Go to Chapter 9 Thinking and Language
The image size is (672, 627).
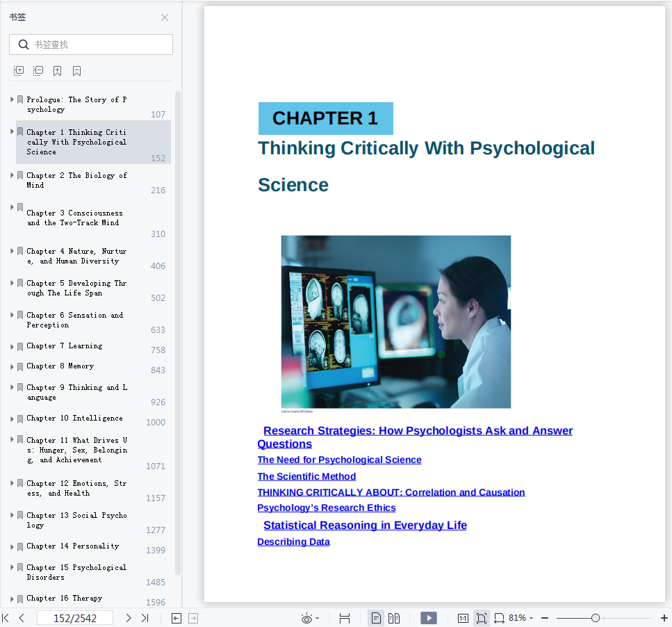point(77,392)
